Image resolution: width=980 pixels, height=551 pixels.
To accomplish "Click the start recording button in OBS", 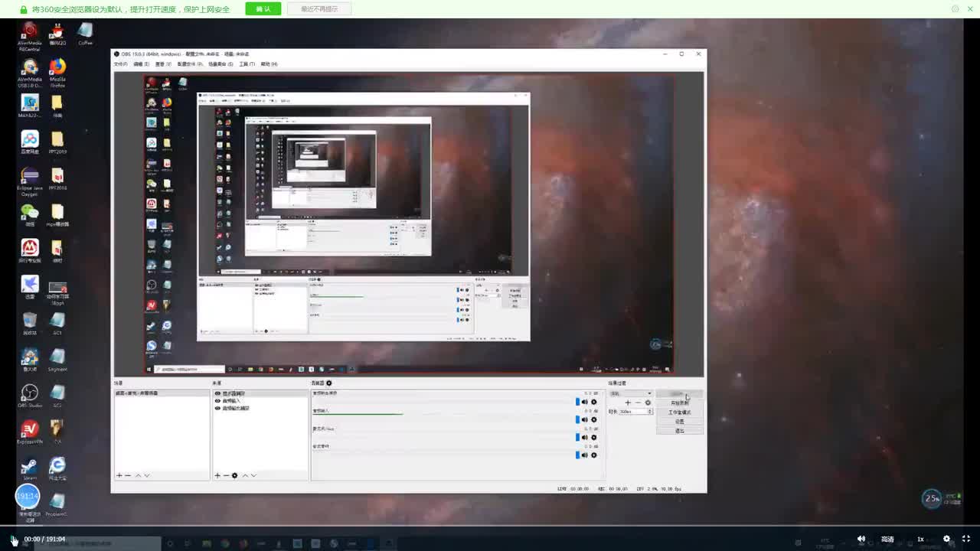I will 679,403.
